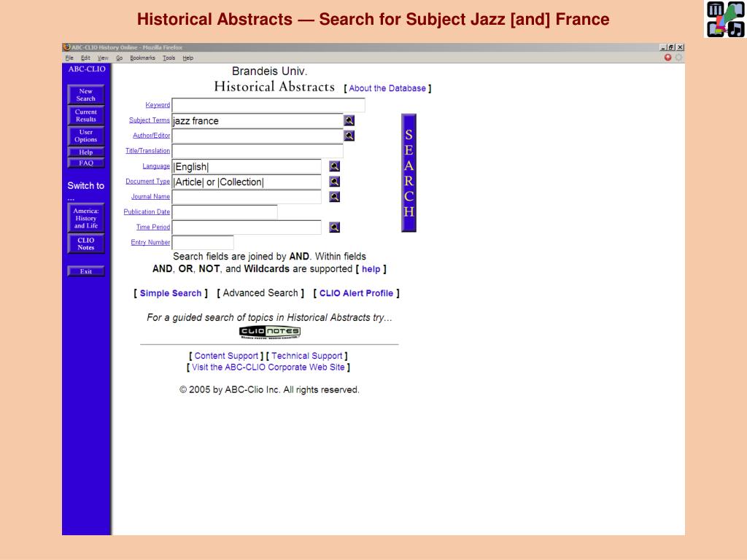Open Content Support link
Screen dimensions: 747x560
tap(226, 356)
